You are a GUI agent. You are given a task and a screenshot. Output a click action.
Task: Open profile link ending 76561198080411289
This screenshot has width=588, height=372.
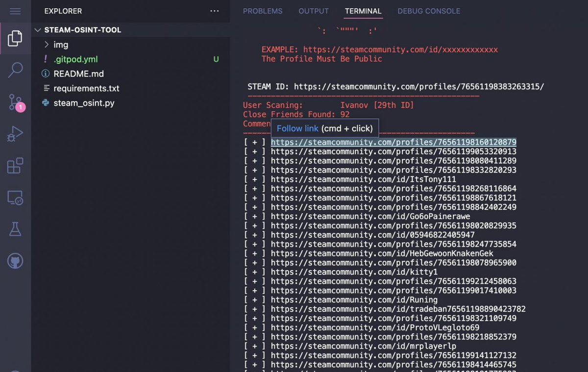point(393,161)
